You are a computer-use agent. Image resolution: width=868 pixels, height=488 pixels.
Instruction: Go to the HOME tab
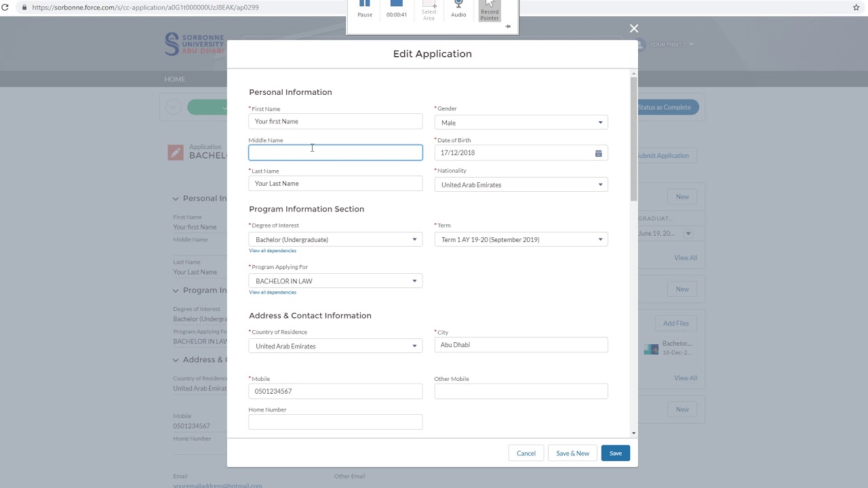click(174, 79)
